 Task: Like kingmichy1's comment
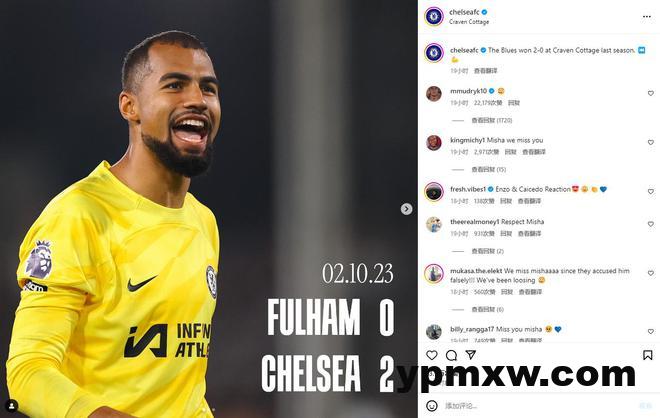[650, 143]
